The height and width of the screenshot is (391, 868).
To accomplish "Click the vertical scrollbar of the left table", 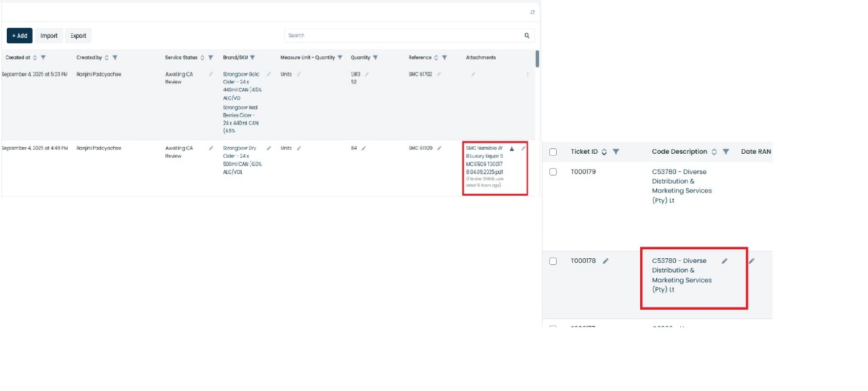I will (537, 60).
